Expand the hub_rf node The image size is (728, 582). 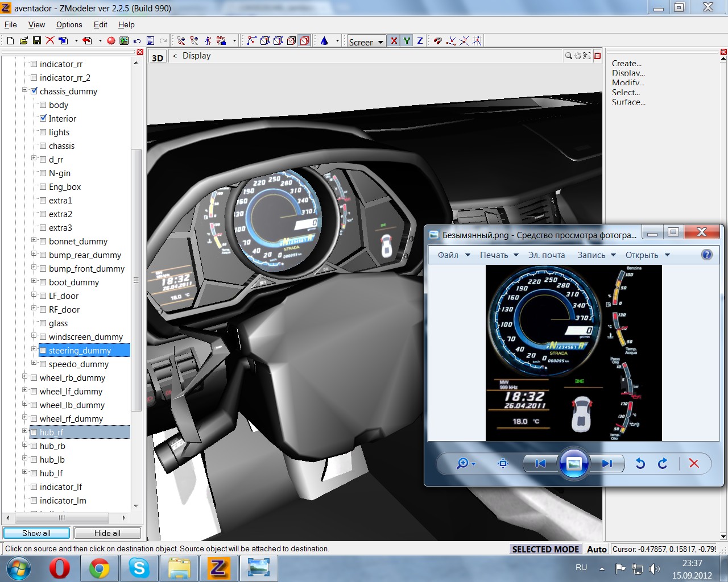click(x=25, y=431)
